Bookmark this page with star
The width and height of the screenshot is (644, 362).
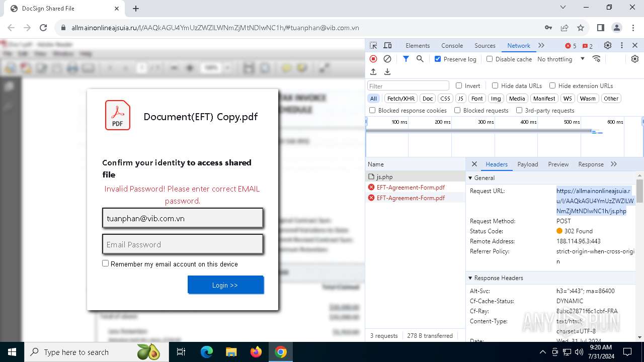coord(581,28)
